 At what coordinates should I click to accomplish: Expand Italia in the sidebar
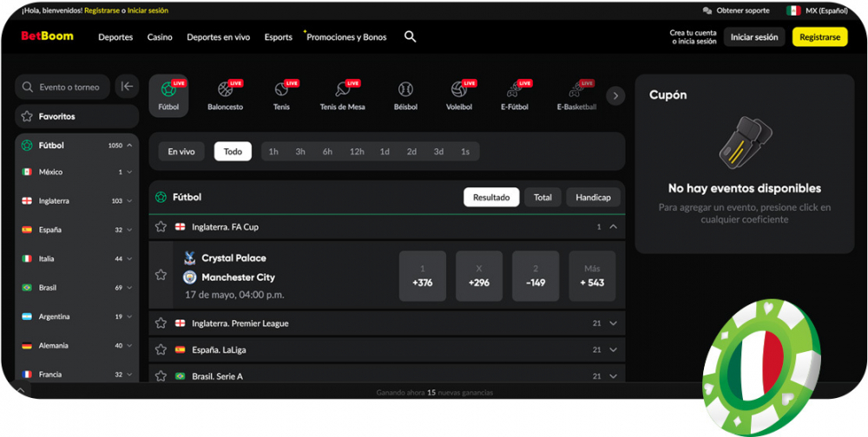coord(129,259)
